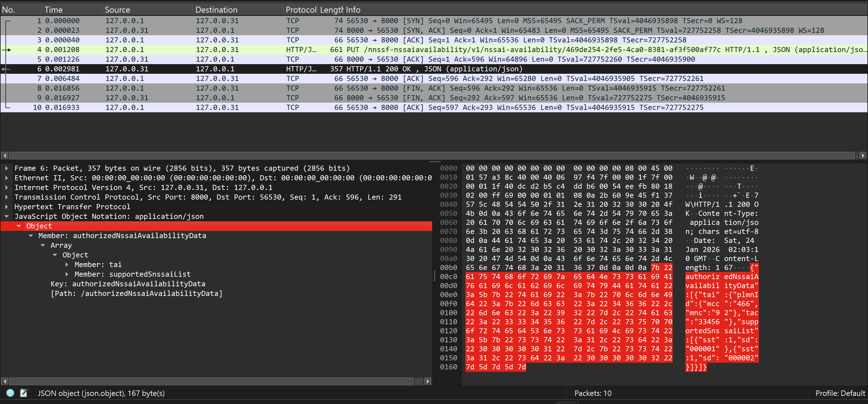Click right arrow of details pane scrollbar

(x=428, y=381)
